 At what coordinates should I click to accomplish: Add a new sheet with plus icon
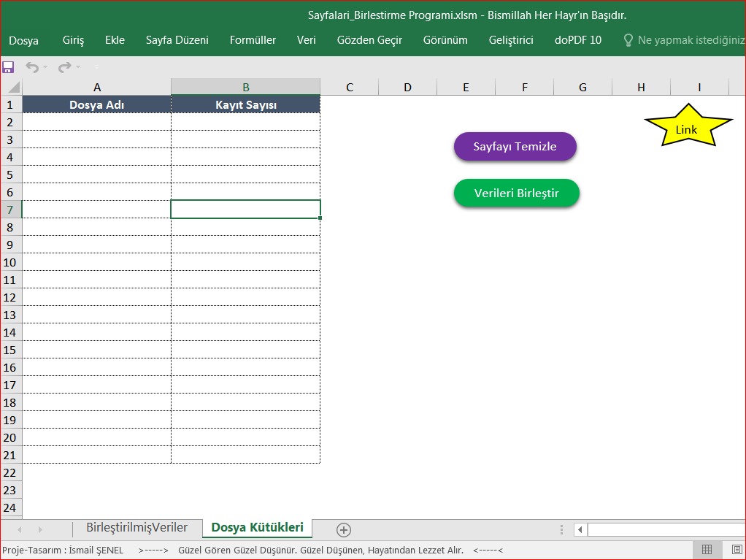[344, 529]
